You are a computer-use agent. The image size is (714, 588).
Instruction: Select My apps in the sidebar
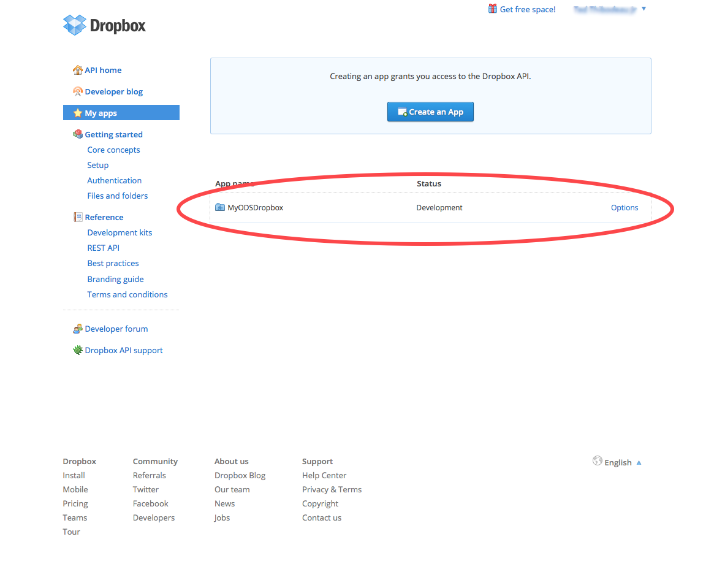coord(101,113)
